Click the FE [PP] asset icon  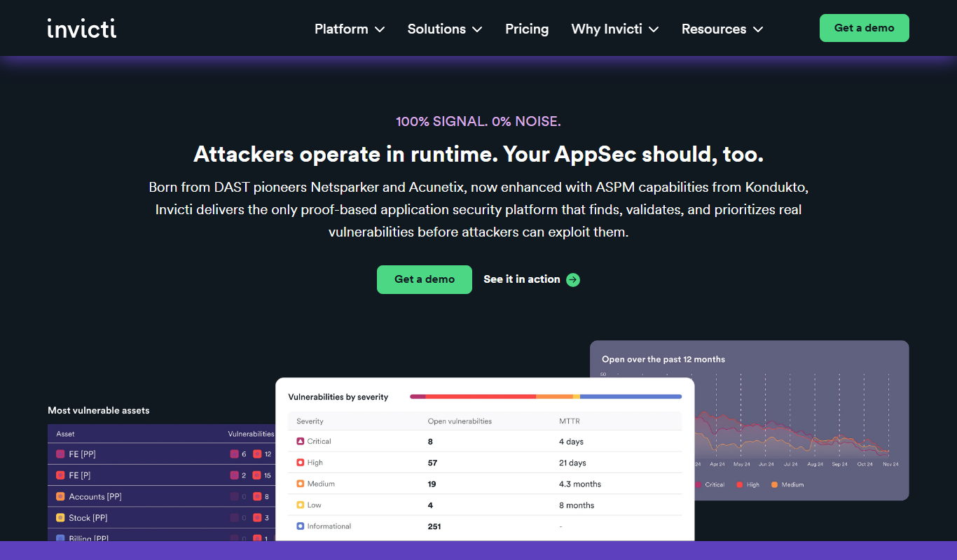pyautogui.click(x=60, y=454)
